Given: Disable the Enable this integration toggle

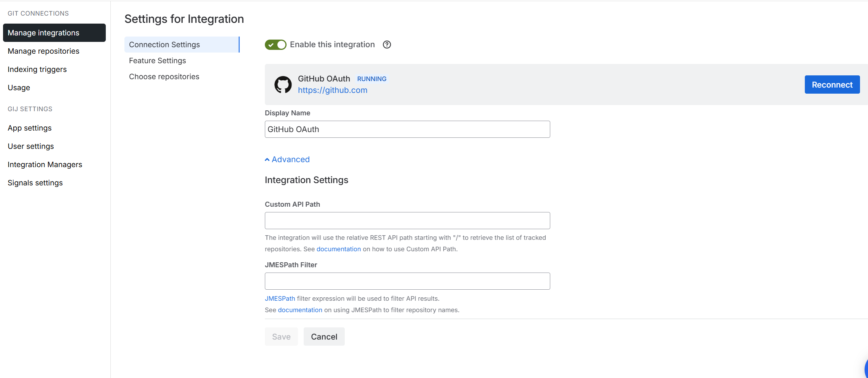Looking at the screenshot, I should (276, 45).
